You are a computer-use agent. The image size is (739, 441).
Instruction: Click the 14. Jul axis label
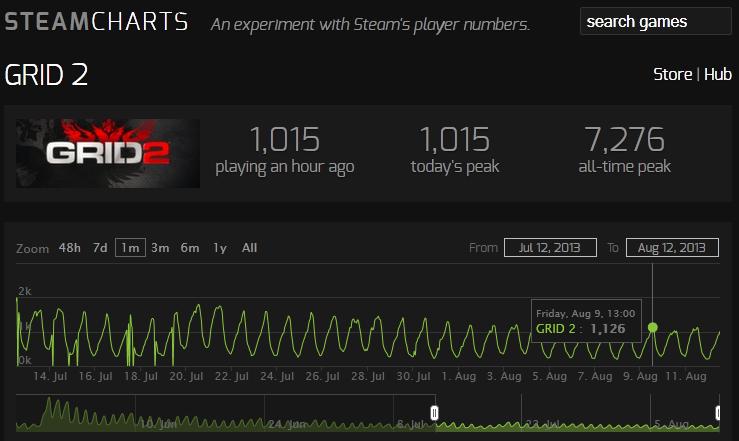(x=50, y=376)
